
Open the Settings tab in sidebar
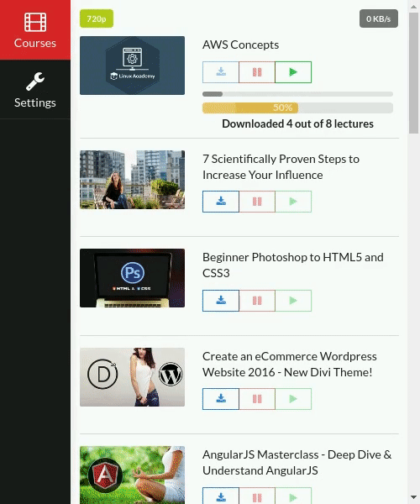35,90
